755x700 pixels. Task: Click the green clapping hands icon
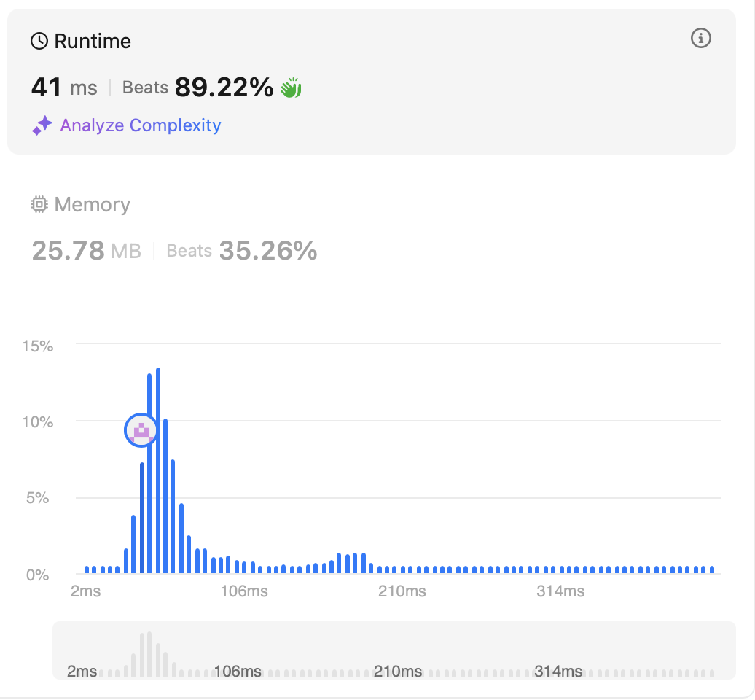291,88
